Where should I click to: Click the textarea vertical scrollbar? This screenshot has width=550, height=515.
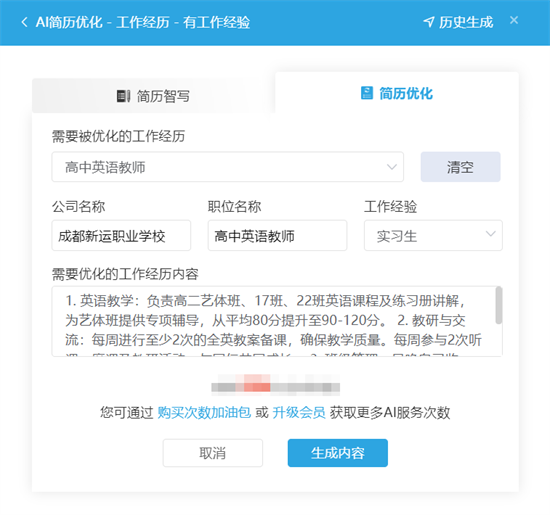[x=498, y=305]
